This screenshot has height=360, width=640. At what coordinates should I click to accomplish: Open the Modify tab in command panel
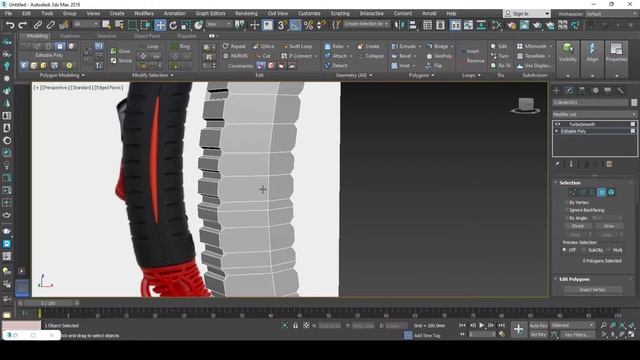click(569, 91)
